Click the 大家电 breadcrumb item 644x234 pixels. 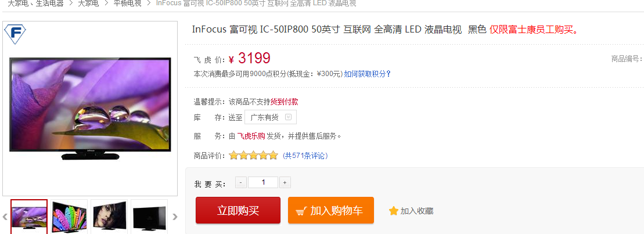(88, 3)
